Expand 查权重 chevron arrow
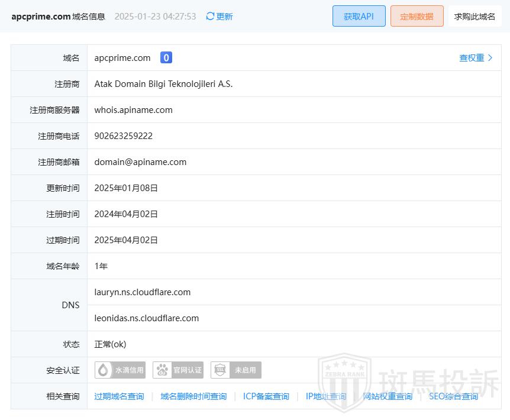Image resolution: width=510 pixels, height=420 pixels. tap(490, 58)
